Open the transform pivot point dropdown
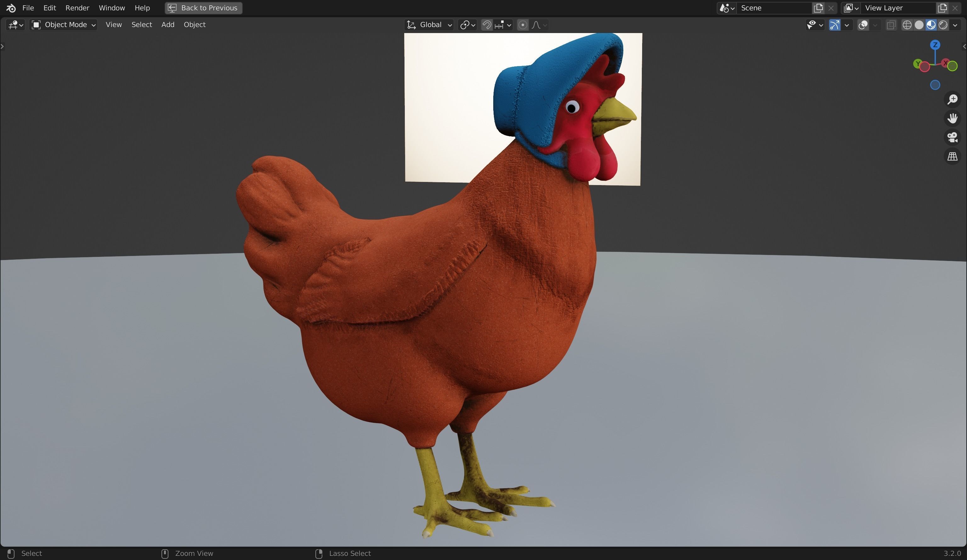Viewport: 967px width, 560px height. coord(467,25)
